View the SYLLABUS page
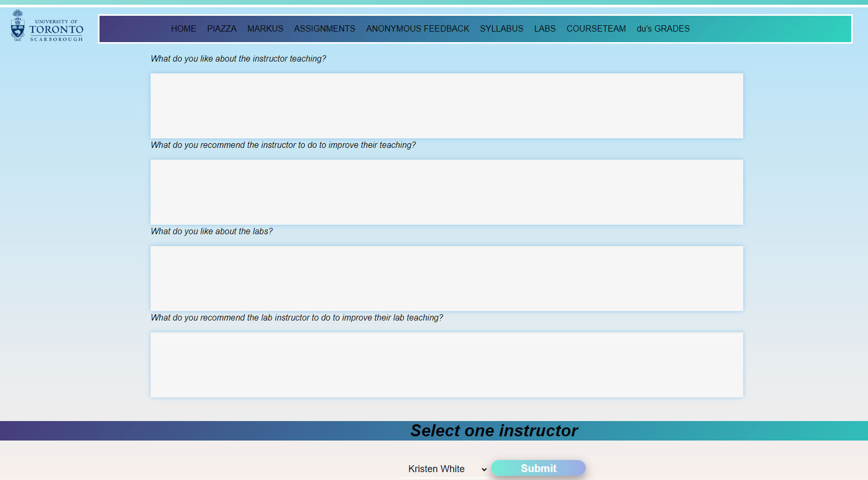This screenshot has height=480, width=868. (502, 28)
